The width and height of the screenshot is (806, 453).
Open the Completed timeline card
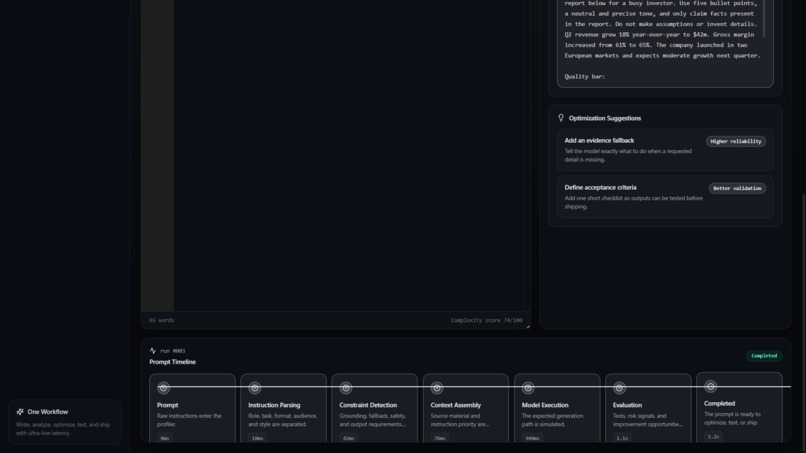tap(739, 407)
